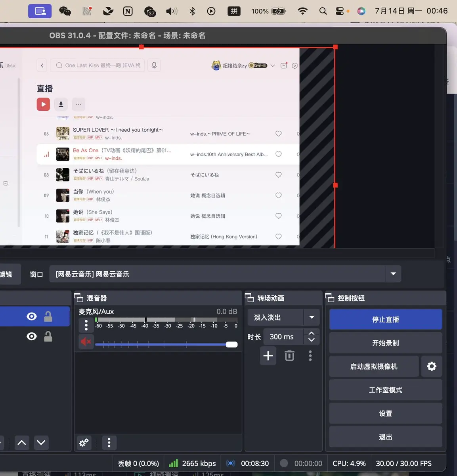Toggle visibility eye of second source
Image resolution: width=457 pixels, height=476 pixels.
click(32, 336)
